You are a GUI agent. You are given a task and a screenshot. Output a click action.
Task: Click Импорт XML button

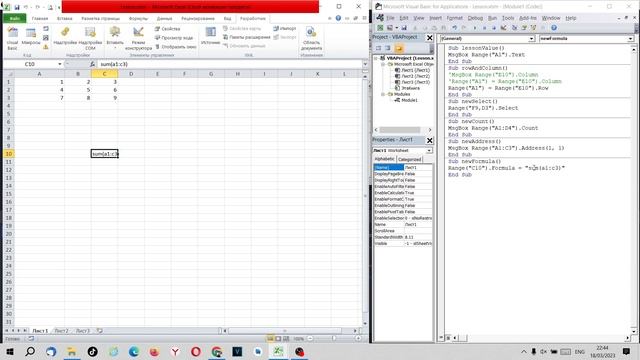[284, 29]
